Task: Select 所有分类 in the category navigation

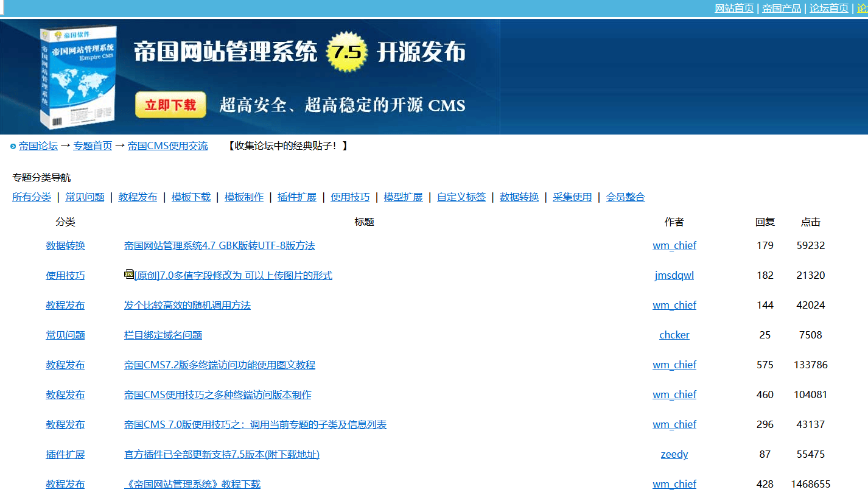Action: (x=32, y=197)
